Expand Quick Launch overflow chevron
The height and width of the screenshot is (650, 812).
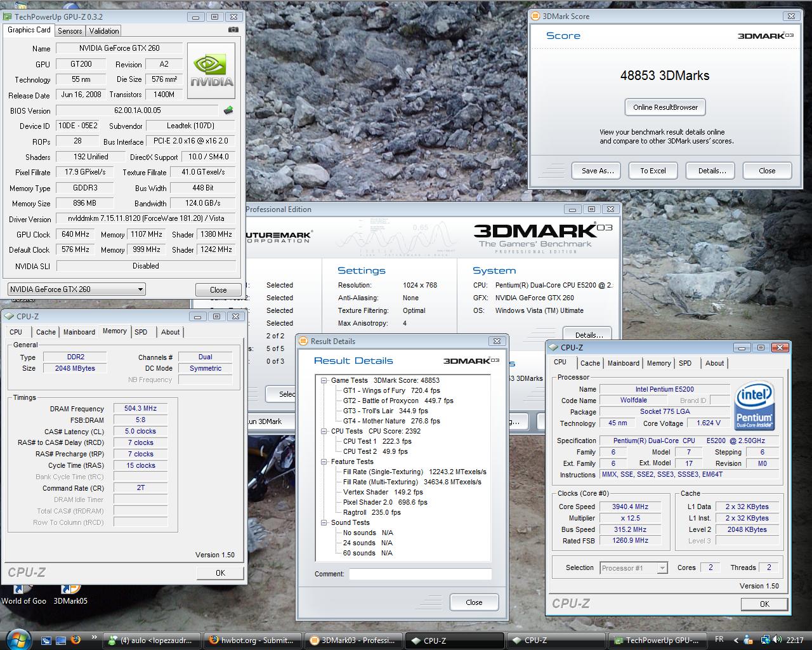(95, 637)
